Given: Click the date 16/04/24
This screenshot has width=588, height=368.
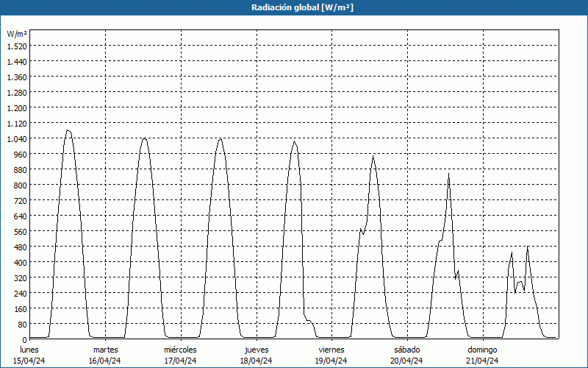Looking at the screenshot, I should pyautogui.click(x=104, y=361).
